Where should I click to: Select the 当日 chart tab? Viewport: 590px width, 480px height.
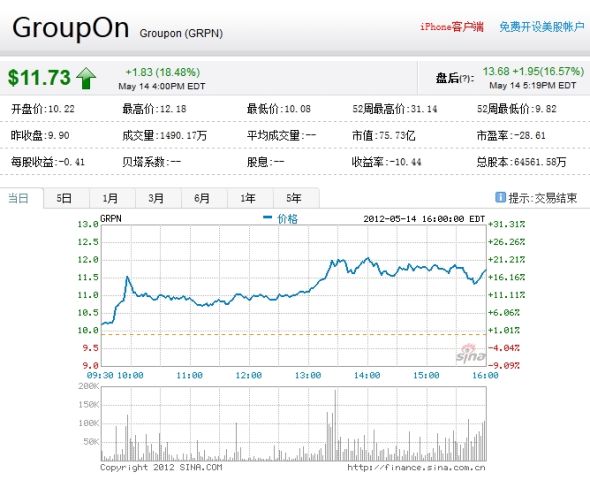pos(18,198)
